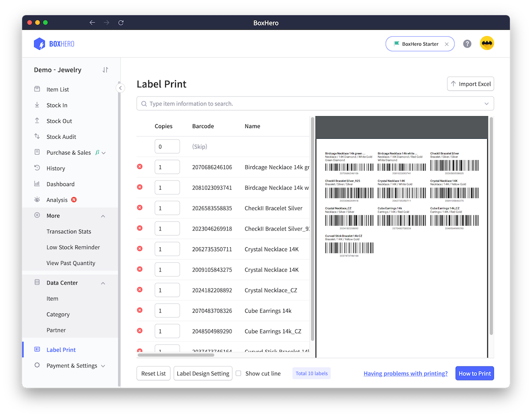Click the How to Print button
The image size is (532, 417).
click(x=475, y=374)
